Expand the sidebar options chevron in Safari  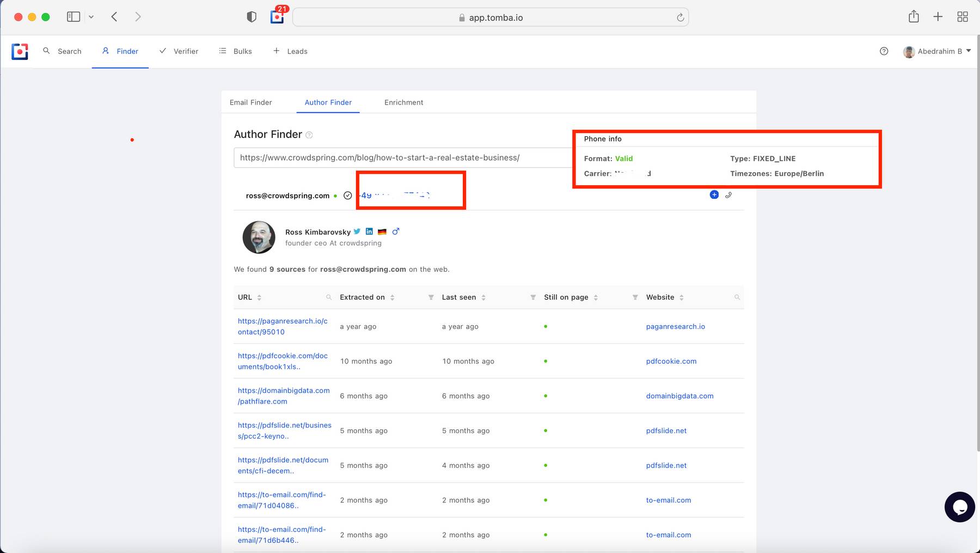pyautogui.click(x=91, y=17)
